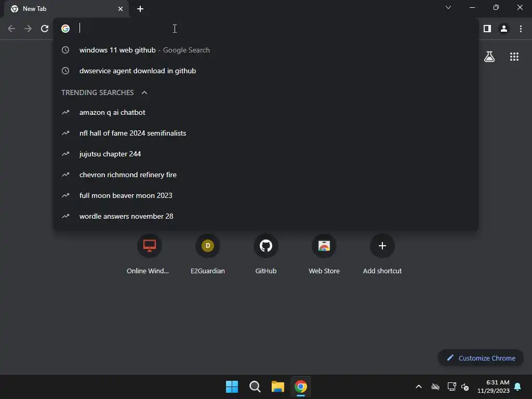Click the OneDrive cloud tray icon
This screenshot has width=532, height=399.
click(435, 387)
